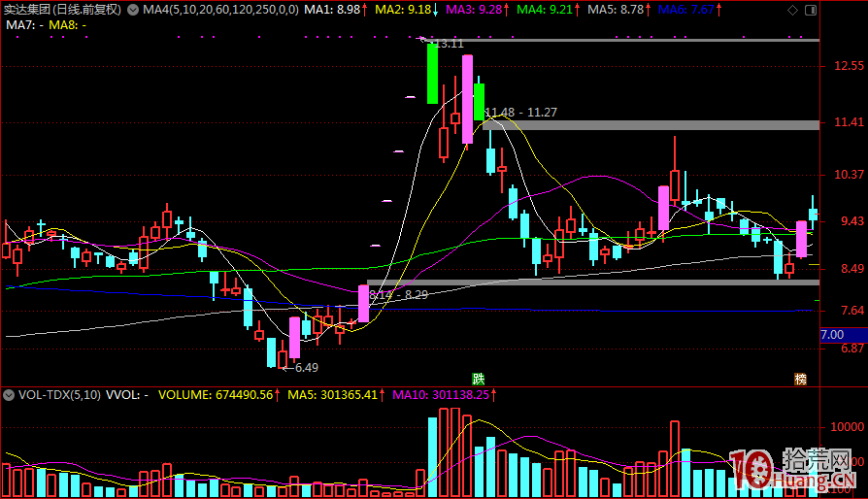Click the 7.64 price axis label
The height and width of the screenshot is (499, 868).
(x=851, y=311)
